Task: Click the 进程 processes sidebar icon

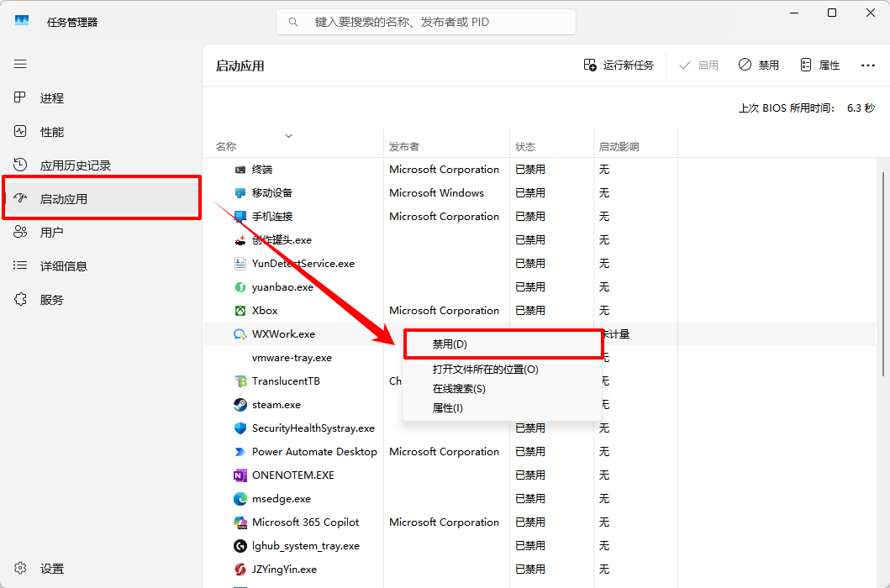Action: coord(20,97)
